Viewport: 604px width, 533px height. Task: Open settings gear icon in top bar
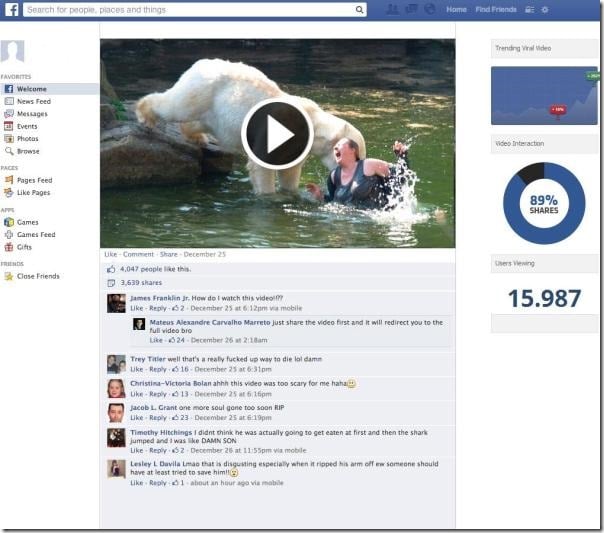tap(545, 10)
